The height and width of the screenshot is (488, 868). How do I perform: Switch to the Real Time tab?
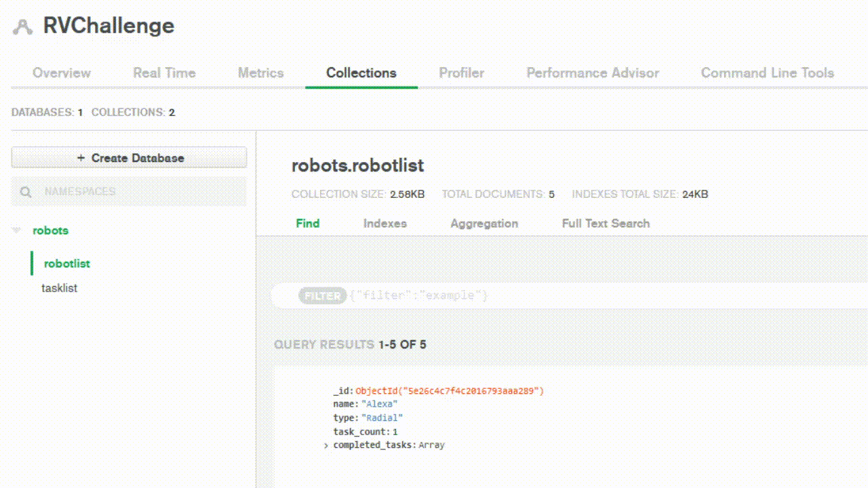164,73
